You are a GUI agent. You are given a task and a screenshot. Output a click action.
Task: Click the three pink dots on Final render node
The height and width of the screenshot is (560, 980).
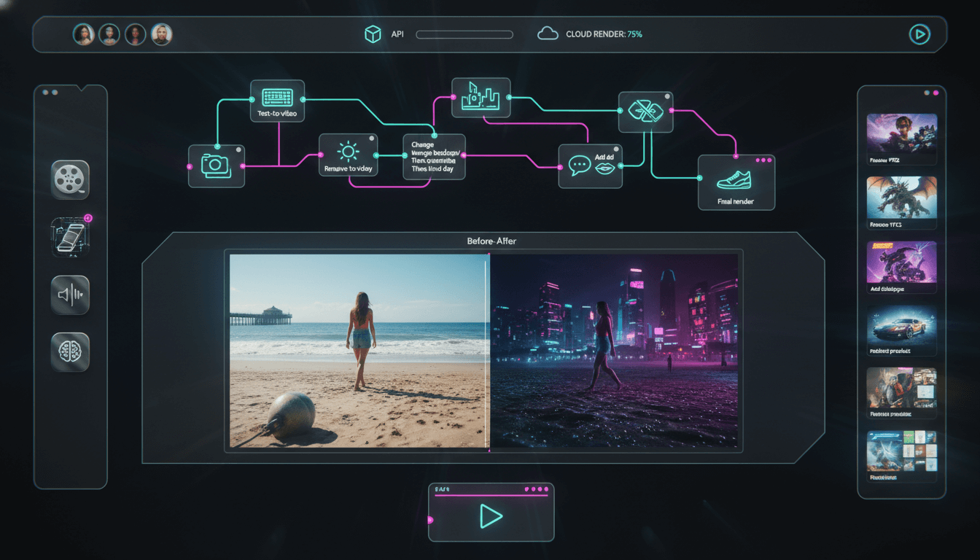[763, 160]
